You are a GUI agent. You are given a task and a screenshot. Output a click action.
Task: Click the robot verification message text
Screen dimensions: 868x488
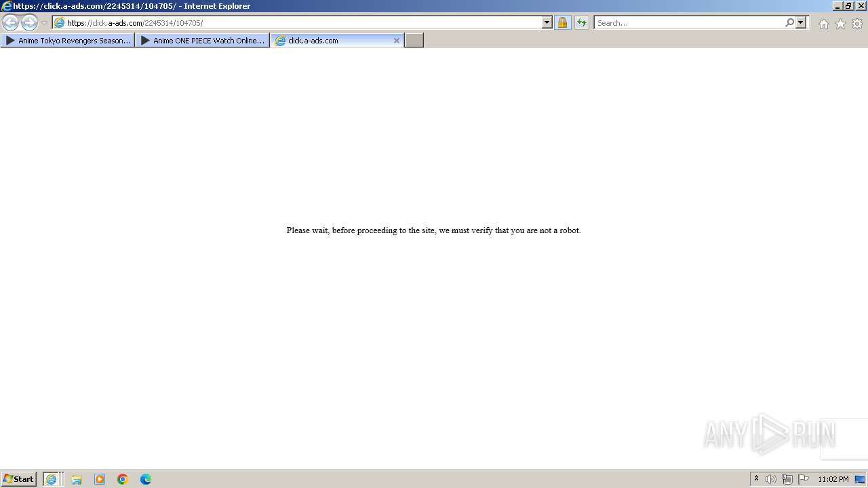click(x=433, y=230)
